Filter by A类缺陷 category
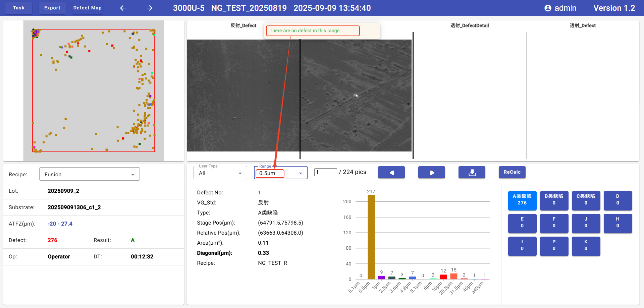The width and height of the screenshot is (644, 308). (522, 200)
